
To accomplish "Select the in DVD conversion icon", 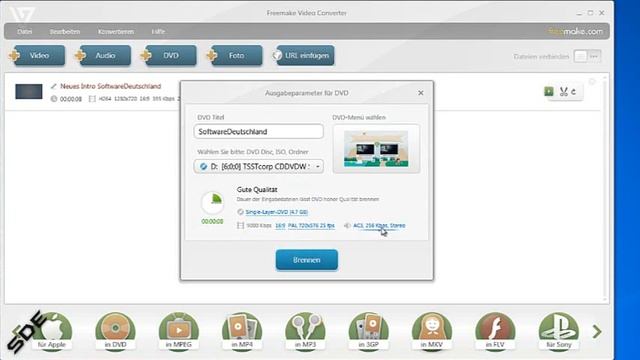I will pyautogui.click(x=116, y=331).
